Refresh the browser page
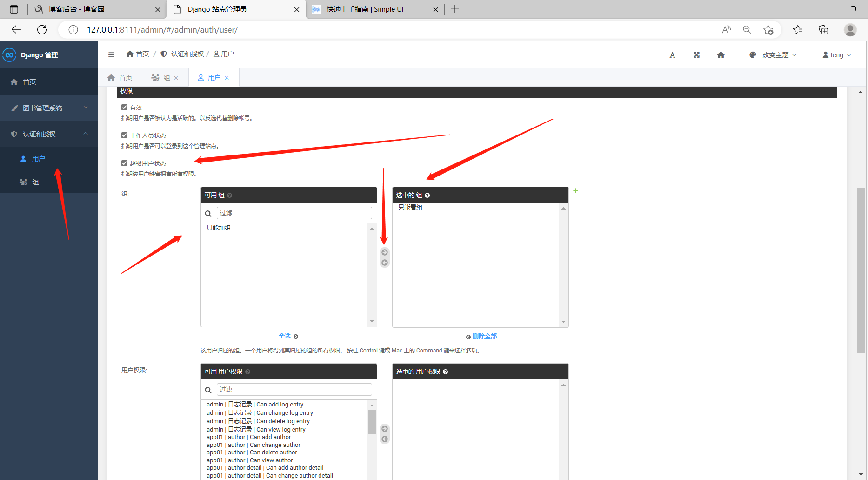The width and height of the screenshot is (868, 480). tap(42, 30)
